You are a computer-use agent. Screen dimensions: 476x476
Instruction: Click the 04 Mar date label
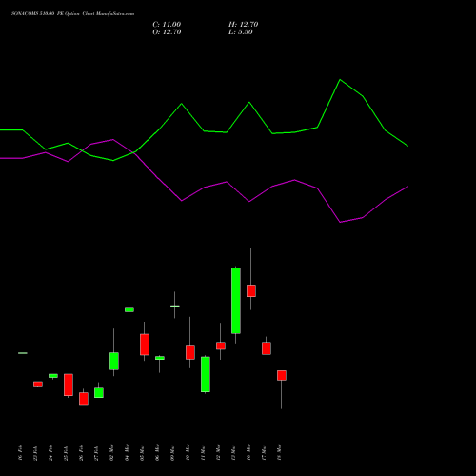127,452
